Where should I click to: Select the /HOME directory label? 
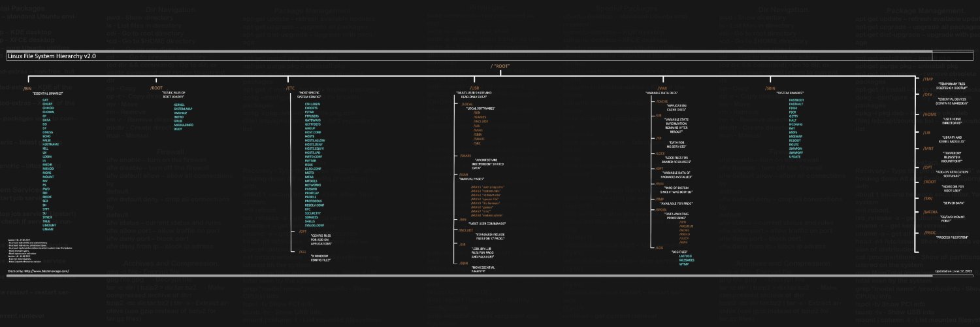pyautogui.click(x=930, y=114)
